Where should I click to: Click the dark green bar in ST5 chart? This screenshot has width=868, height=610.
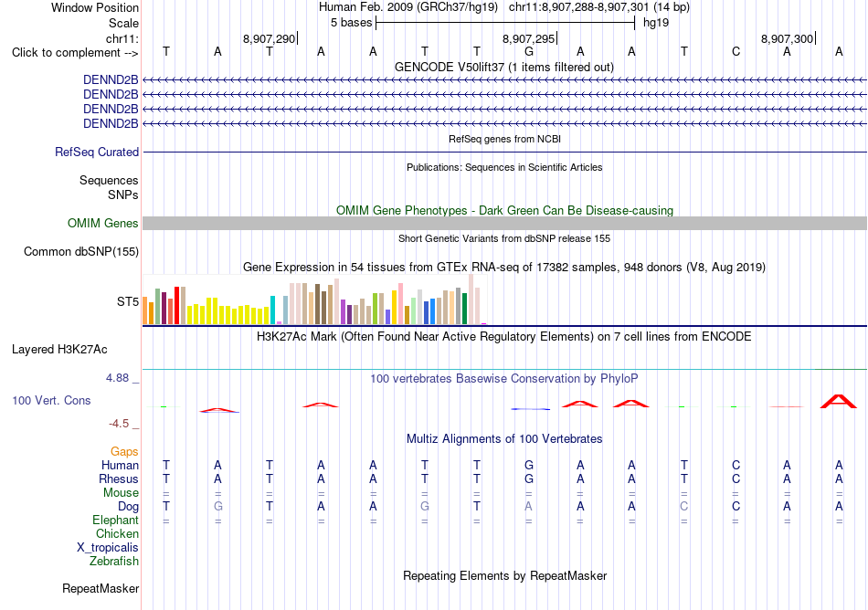click(x=464, y=309)
